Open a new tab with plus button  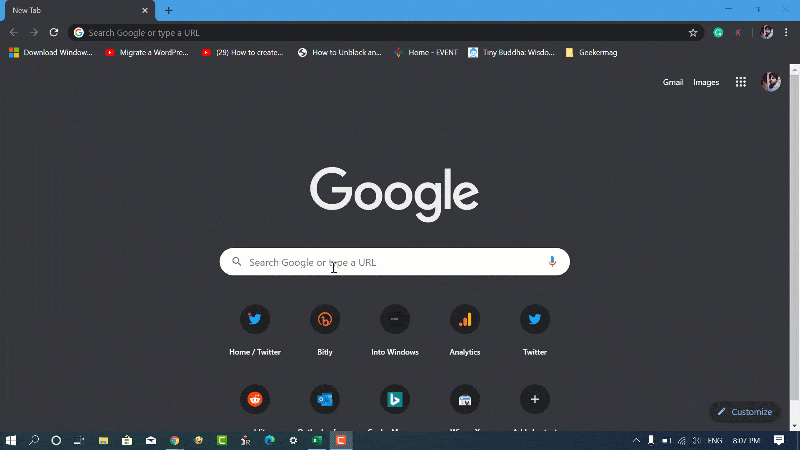point(168,10)
